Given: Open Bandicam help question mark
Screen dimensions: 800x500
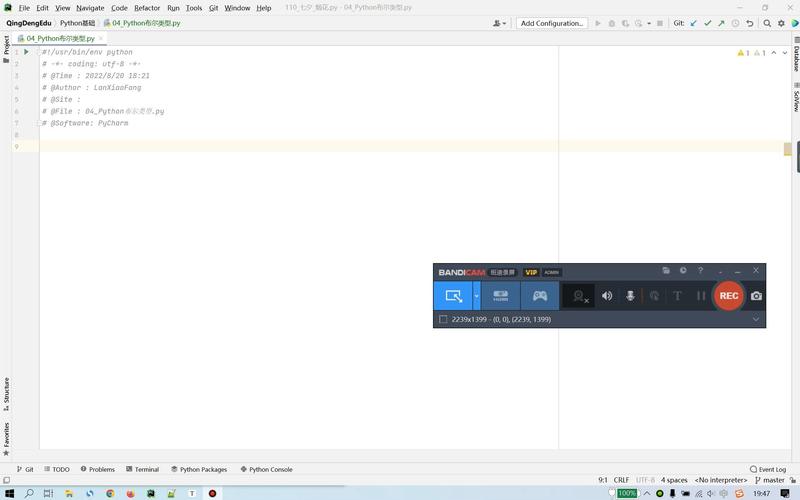Looking at the screenshot, I should point(701,270).
